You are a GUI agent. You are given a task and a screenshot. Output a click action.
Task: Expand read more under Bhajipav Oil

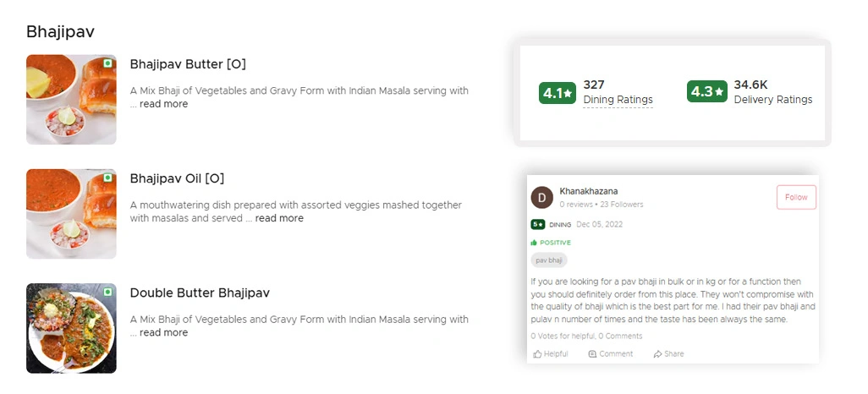coord(279,218)
